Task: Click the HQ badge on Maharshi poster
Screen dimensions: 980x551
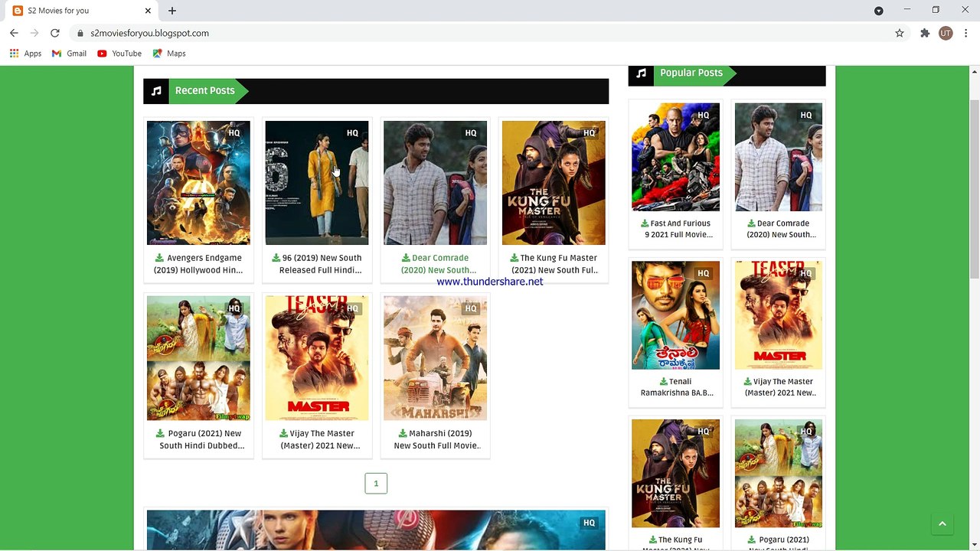Action: coord(471,308)
